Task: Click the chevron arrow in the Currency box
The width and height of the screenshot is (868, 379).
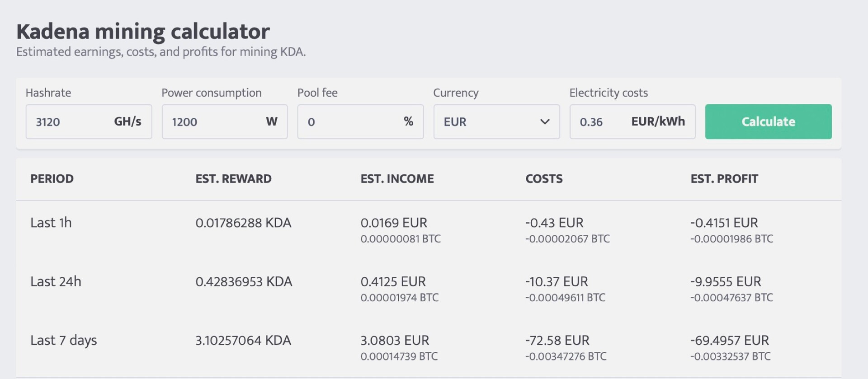Action: [x=545, y=122]
